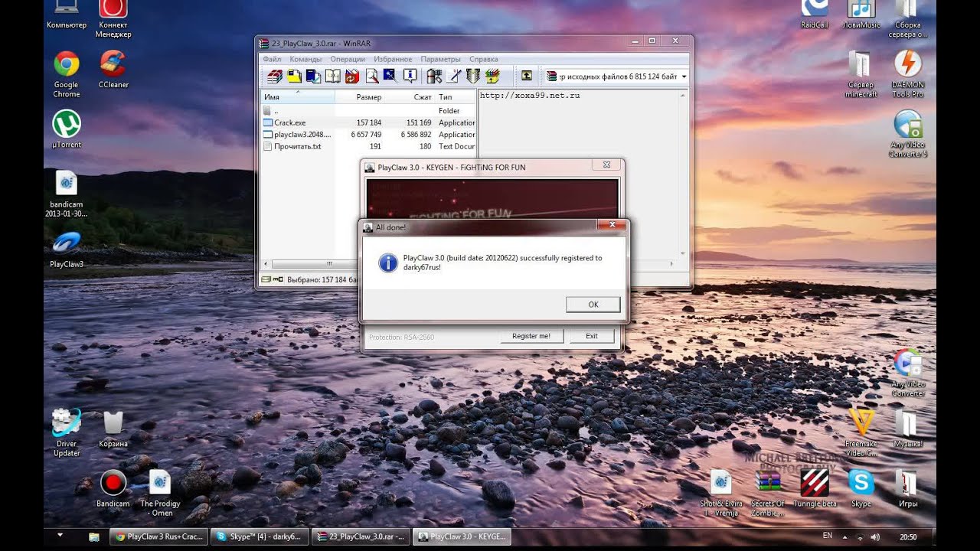The width and height of the screenshot is (980, 551).
Task: Click the Add to archive toolbar icon
Action: coord(274,76)
